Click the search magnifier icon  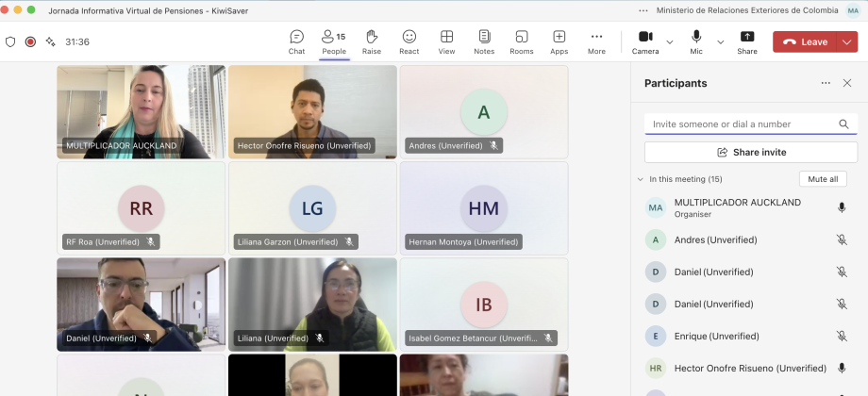pyautogui.click(x=843, y=124)
